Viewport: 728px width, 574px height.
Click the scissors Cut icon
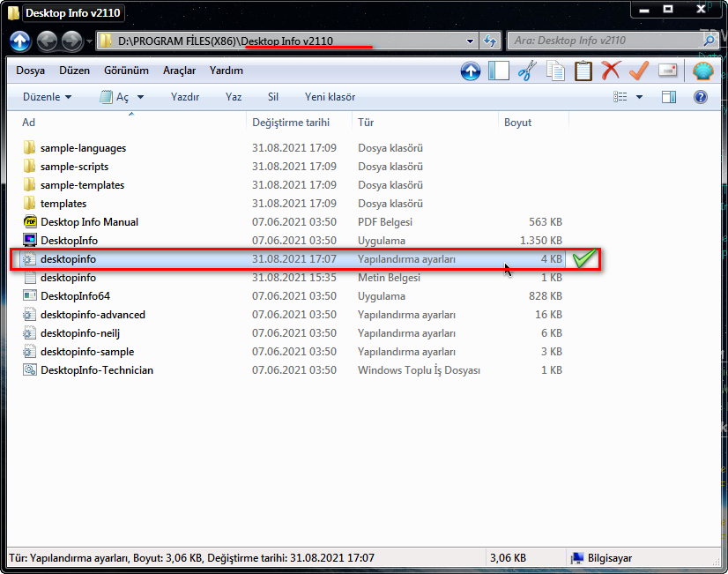(527, 71)
